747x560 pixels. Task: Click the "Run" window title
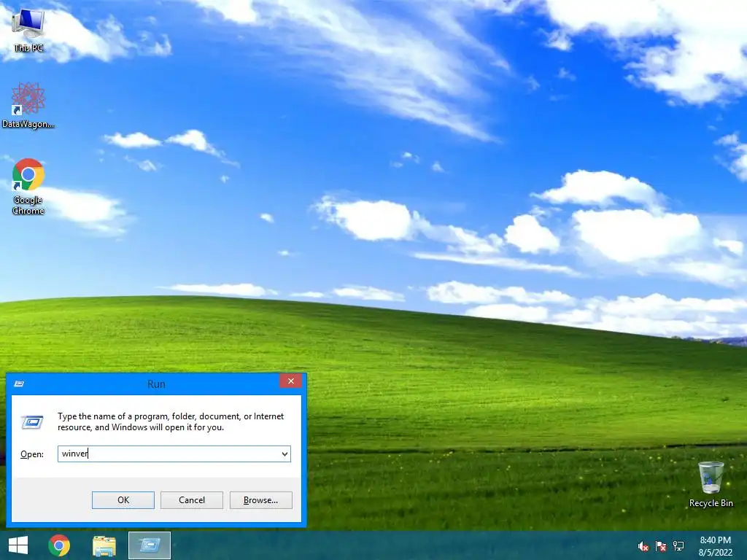pos(156,384)
